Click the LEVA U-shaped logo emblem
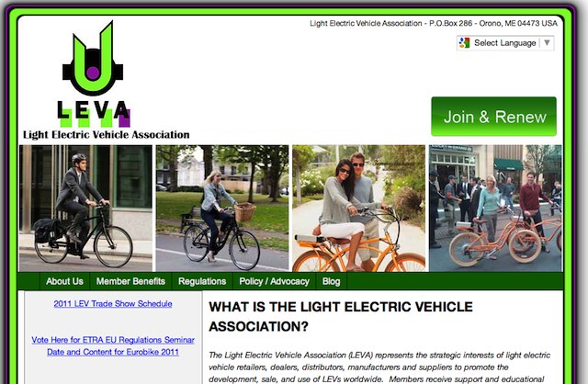 click(x=93, y=59)
